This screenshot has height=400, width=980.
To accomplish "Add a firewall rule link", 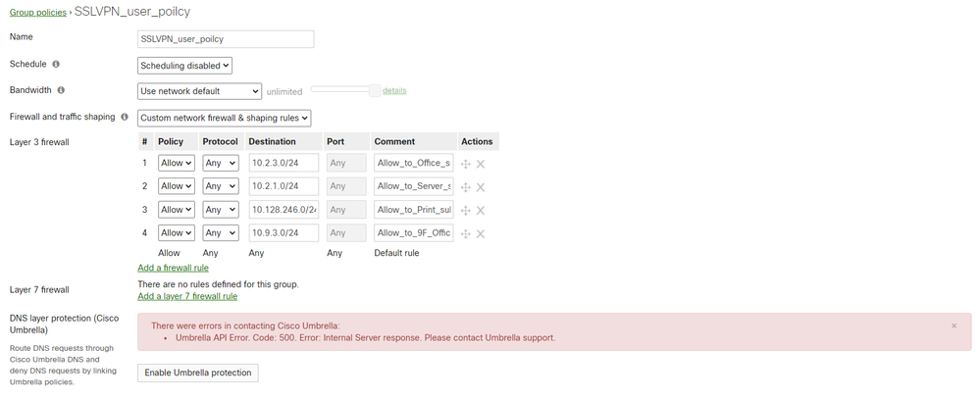I will pyautogui.click(x=173, y=268).
